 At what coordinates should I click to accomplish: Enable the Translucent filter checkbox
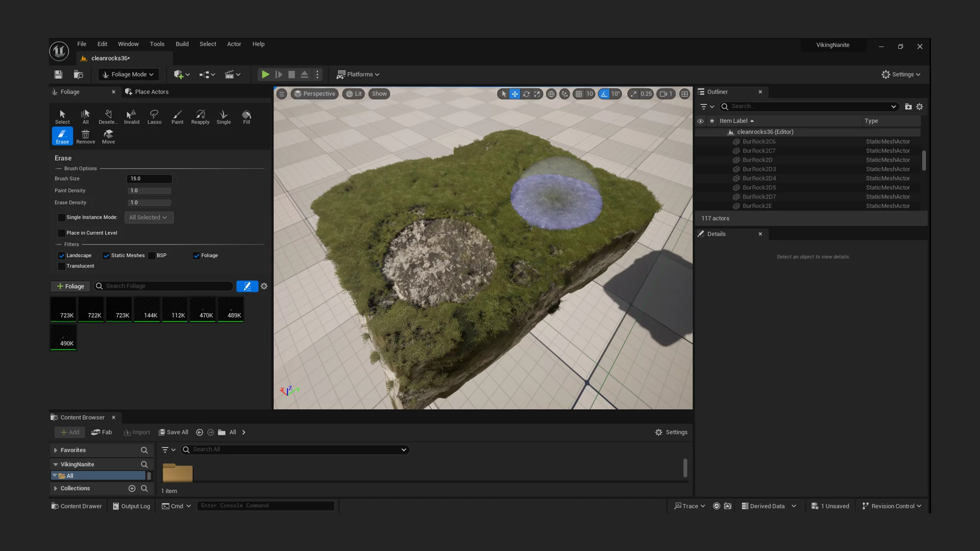point(61,266)
